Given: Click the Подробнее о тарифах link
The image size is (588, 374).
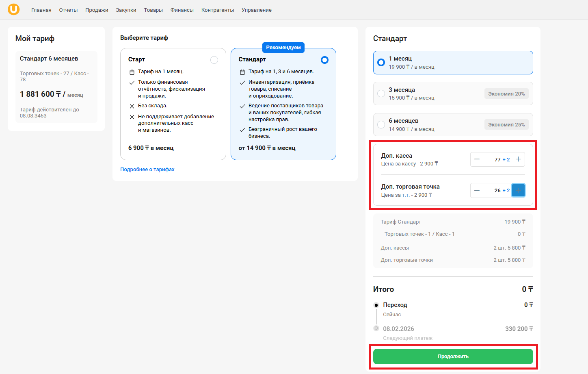Looking at the screenshot, I should point(147,170).
